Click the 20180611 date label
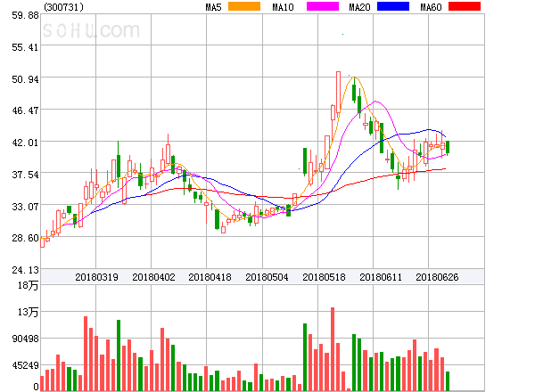The height and width of the screenshot is (392, 535). click(x=381, y=277)
